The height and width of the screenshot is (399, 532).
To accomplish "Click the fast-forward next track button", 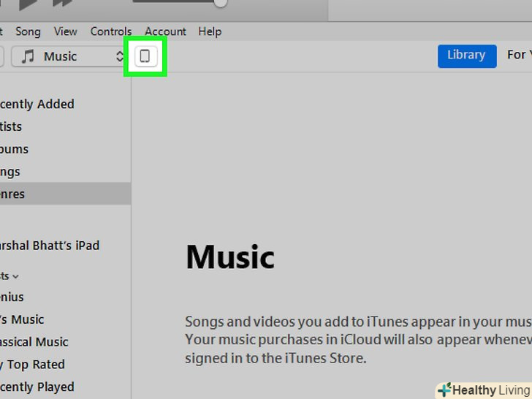I will tap(63, 4).
